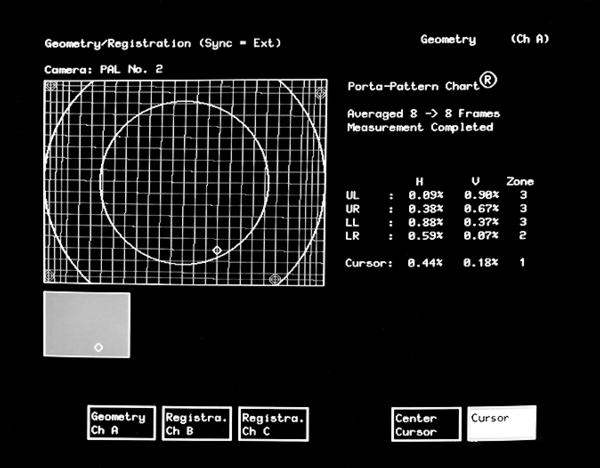Select the lower-right registration target on the grid
The width and height of the screenshot is (600, 468).
pos(275,279)
